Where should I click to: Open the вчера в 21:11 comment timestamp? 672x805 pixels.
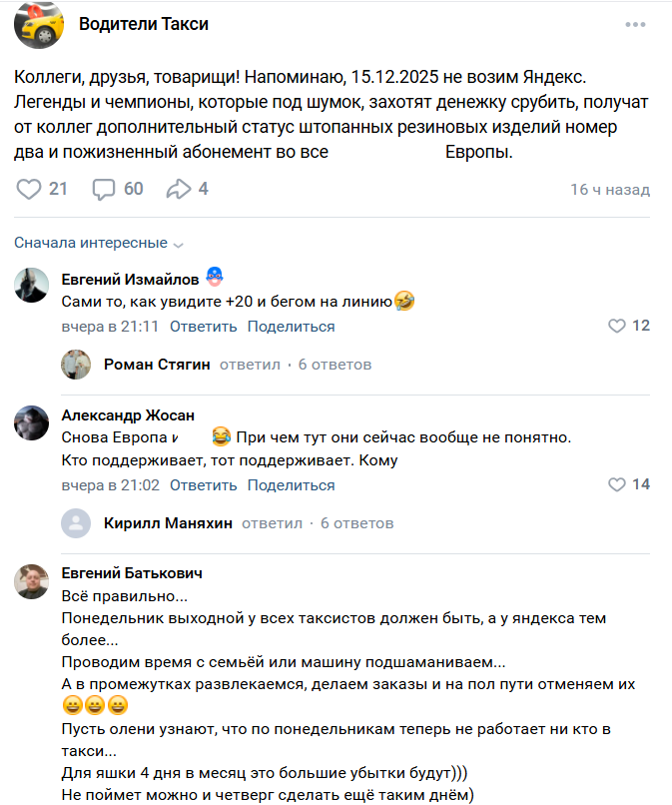pyautogui.click(x=110, y=327)
